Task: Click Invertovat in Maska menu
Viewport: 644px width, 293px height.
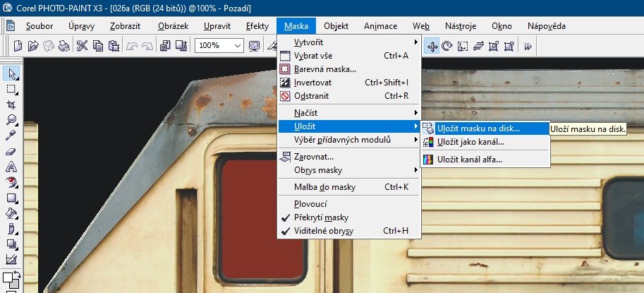Action: tap(317, 83)
